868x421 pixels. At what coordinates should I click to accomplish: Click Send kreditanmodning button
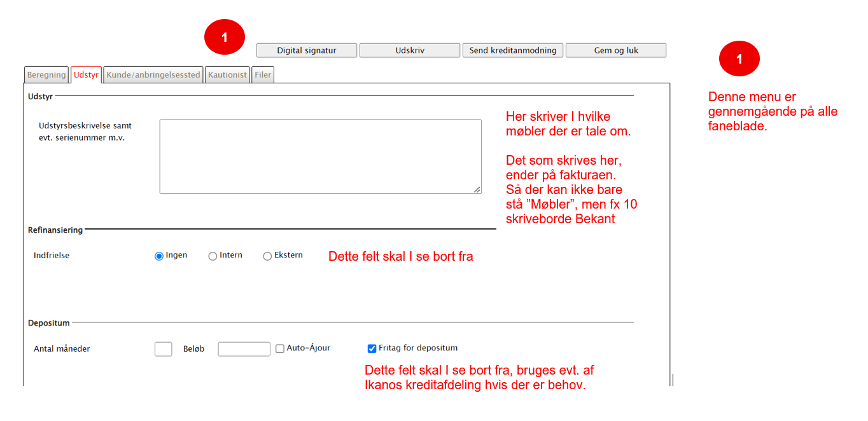[512, 50]
